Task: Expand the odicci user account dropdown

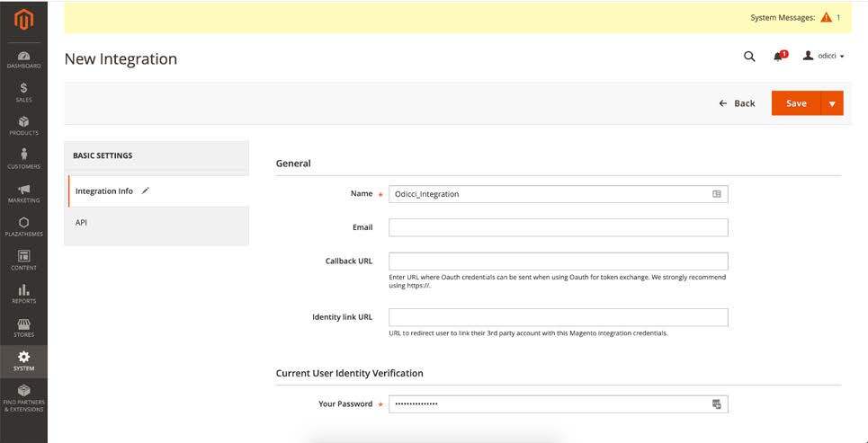Action: click(x=823, y=56)
